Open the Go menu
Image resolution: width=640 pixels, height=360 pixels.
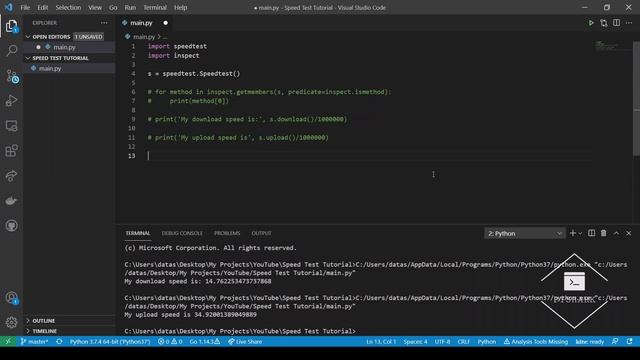[113, 7]
